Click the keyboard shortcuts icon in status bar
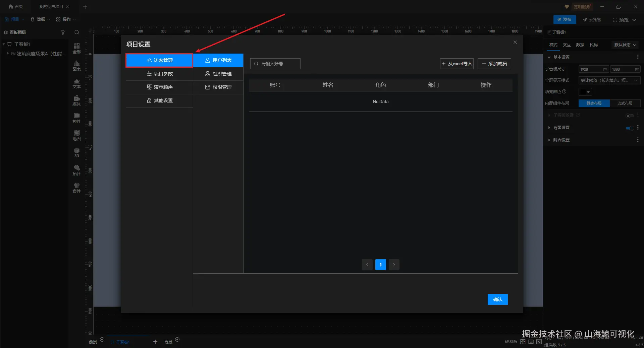 (531, 342)
